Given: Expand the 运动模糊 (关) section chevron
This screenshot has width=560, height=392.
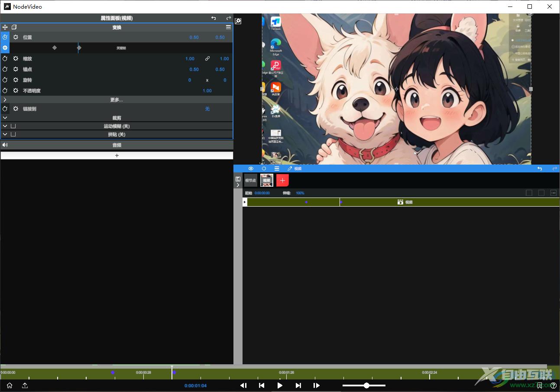Looking at the screenshot, I should coord(5,126).
